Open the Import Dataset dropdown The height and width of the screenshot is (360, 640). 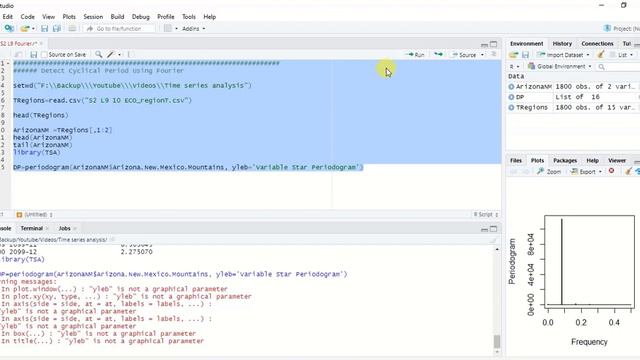click(x=563, y=55)
